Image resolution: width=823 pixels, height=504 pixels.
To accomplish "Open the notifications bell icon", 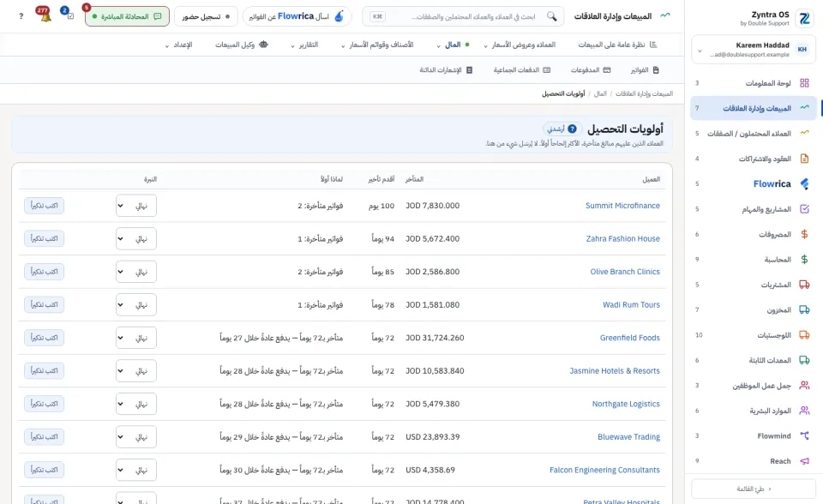I will click(45, 15).
